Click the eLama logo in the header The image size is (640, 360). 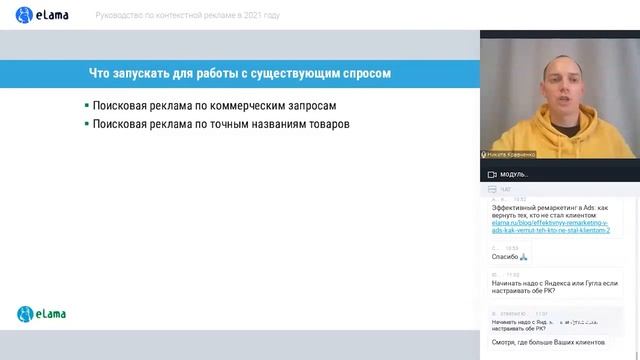pyautogui.click(x=42, y=15)
